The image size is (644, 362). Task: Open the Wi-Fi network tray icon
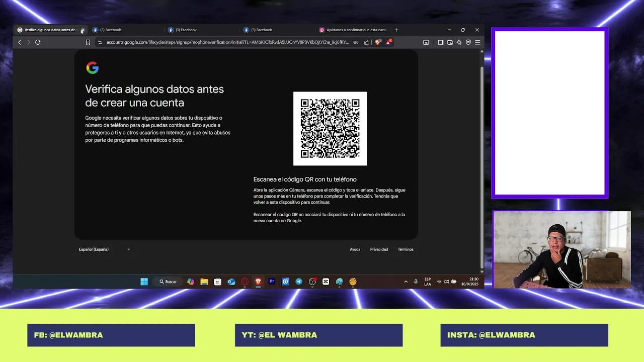[x=439, y=282]
